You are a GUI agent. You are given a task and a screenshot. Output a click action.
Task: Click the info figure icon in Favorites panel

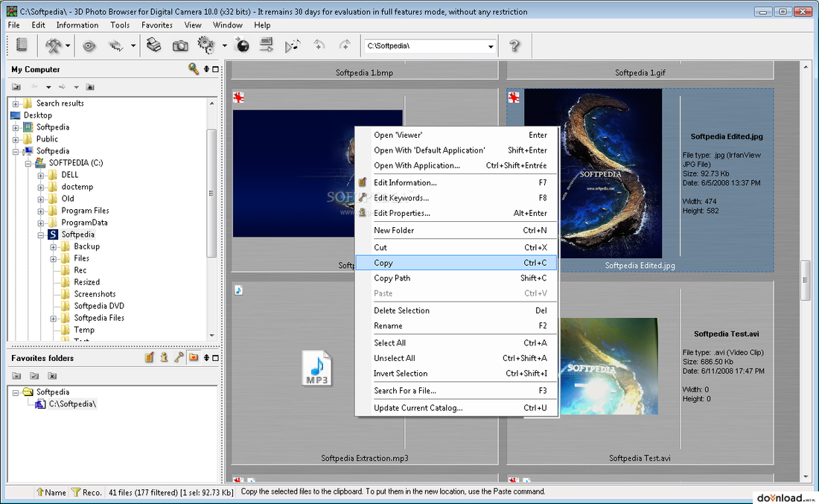(x=164, y=357)
